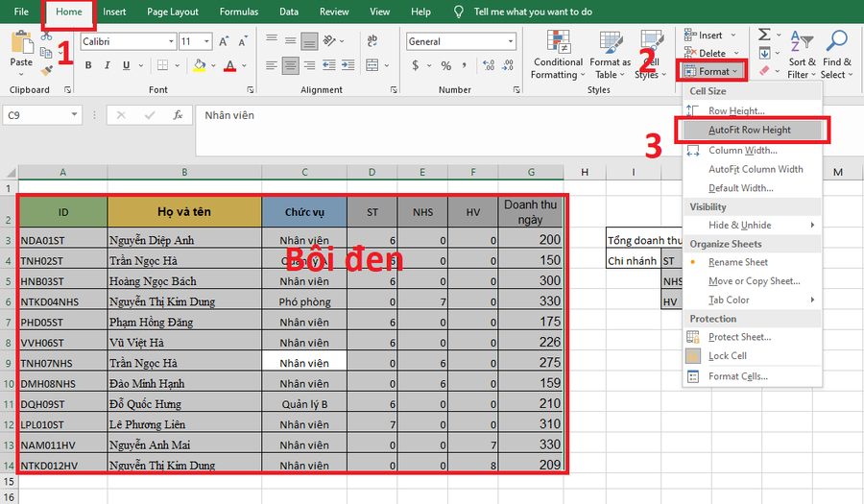Image resolution: width=864 pixels, height=504 pixels.
Task: Open Tab Color submenu
Action: click(x=752, y=300)
